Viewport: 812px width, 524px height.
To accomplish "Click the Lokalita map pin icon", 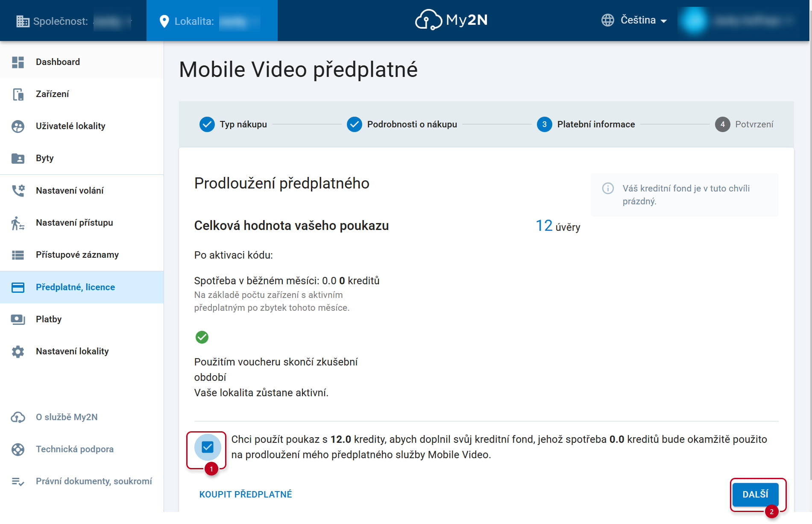I will (x=164, y=21).
